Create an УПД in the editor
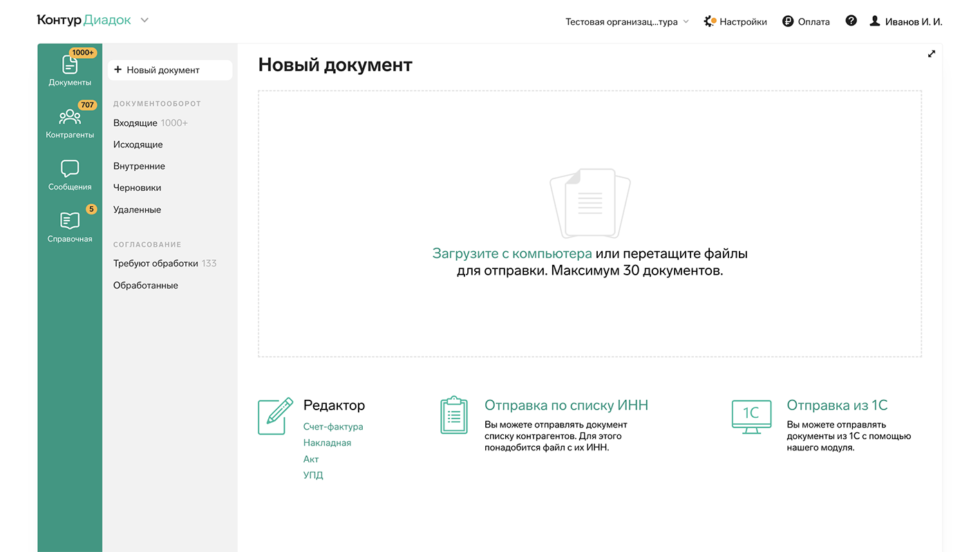Screen dimensions: 980x552 tap(313, 475)
